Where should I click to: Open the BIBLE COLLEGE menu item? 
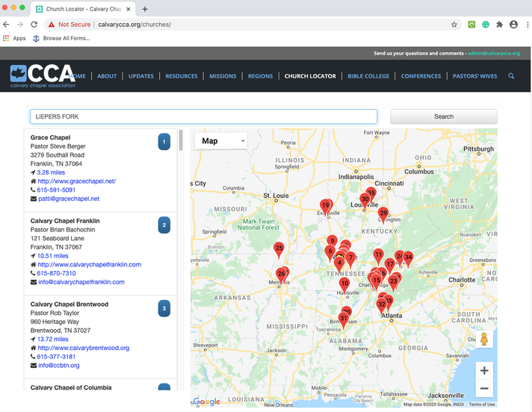[368, 76]
